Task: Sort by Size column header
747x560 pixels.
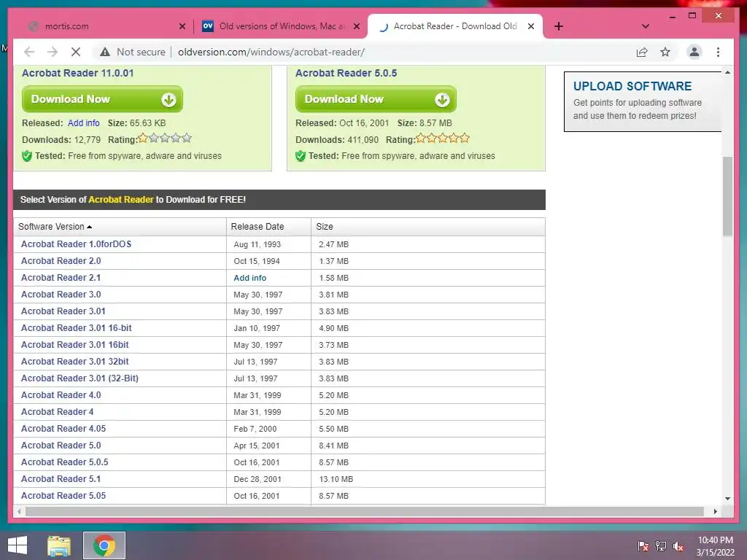Action: coord(325,227)
